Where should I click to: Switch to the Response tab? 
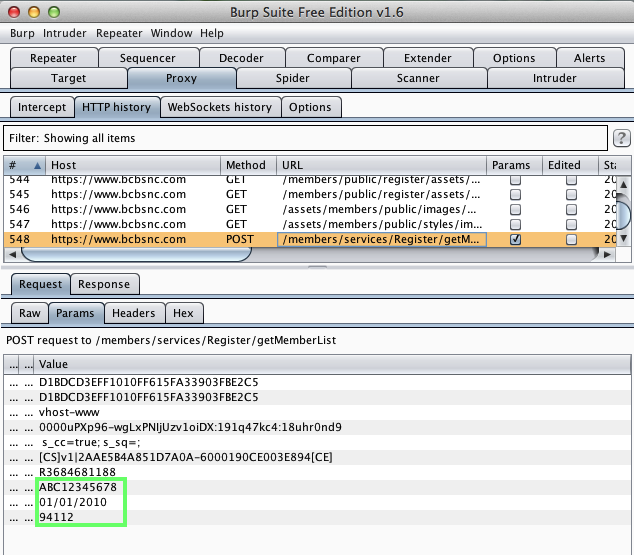click(104, 285)
